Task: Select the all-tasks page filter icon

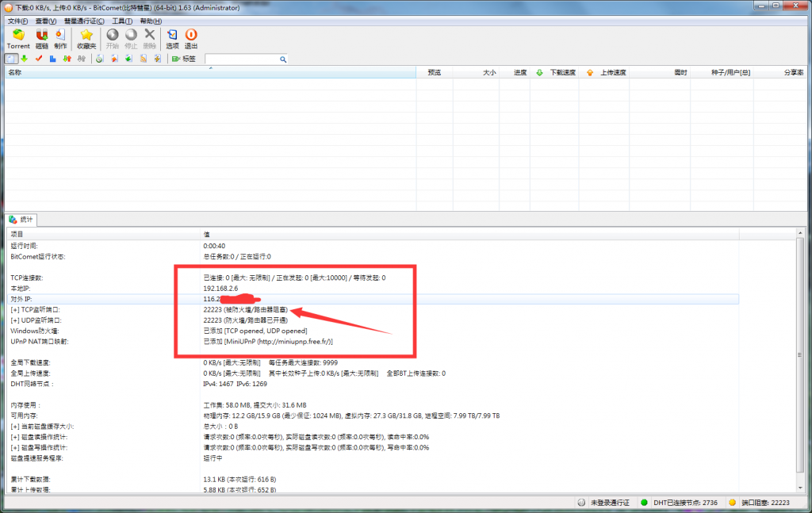Action: 11,59
